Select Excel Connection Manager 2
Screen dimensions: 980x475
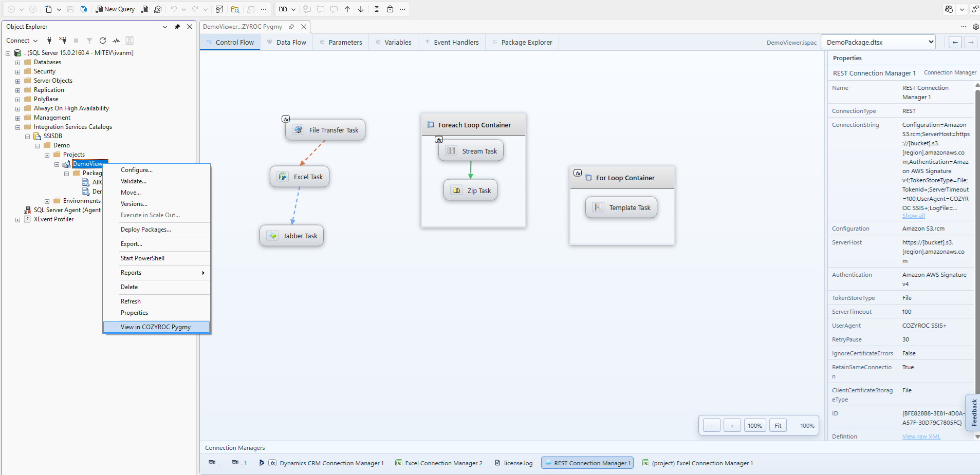pyautogui.click(x=439, y=463)
